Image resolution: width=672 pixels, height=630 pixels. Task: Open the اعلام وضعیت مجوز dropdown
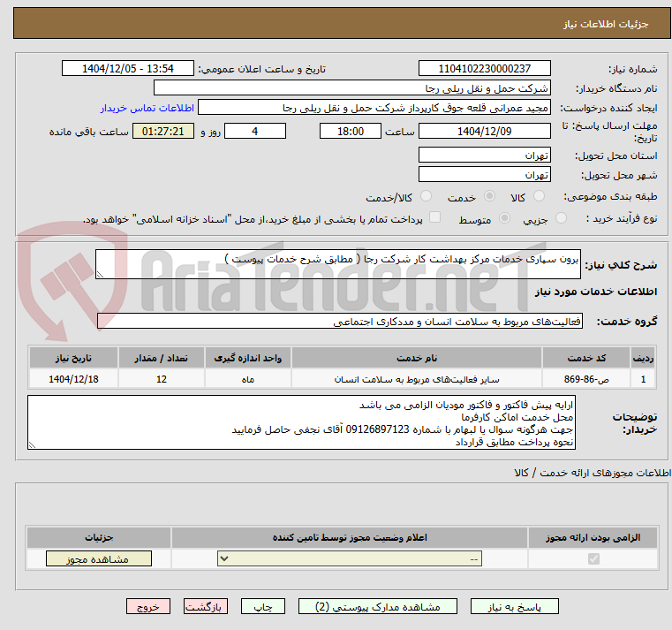(350, 558)
